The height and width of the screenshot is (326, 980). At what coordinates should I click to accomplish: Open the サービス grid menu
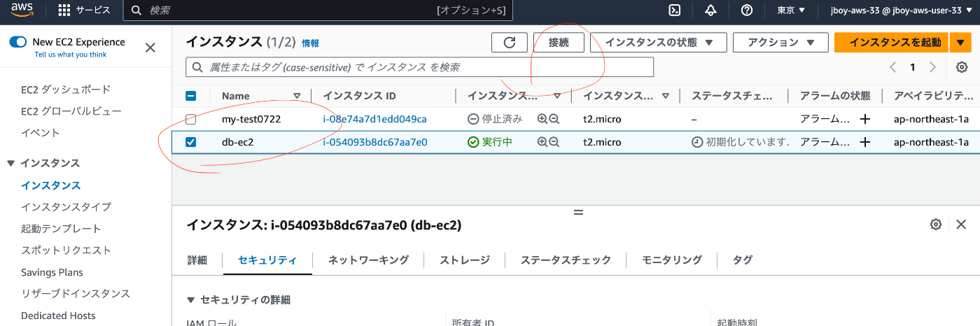pos(84,10)
